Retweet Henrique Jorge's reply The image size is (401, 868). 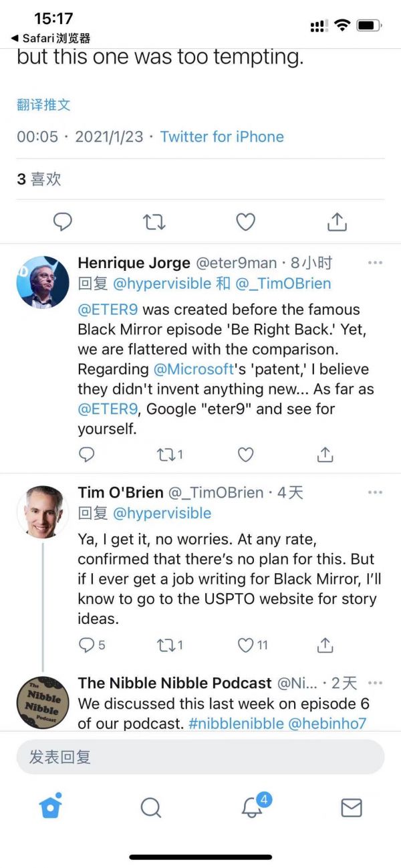coord(168,455)
